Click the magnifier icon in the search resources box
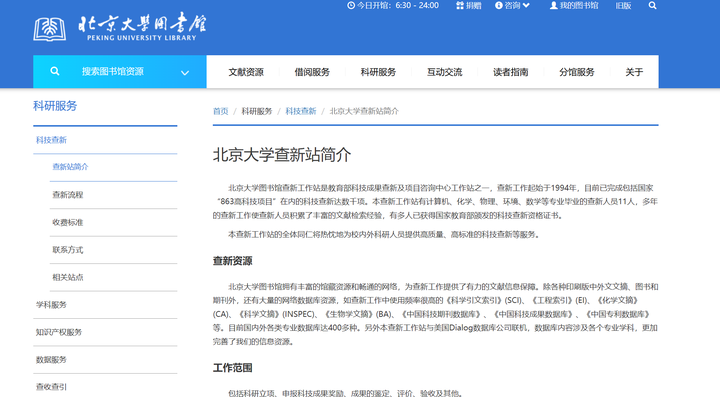 [x=55, y=71]
